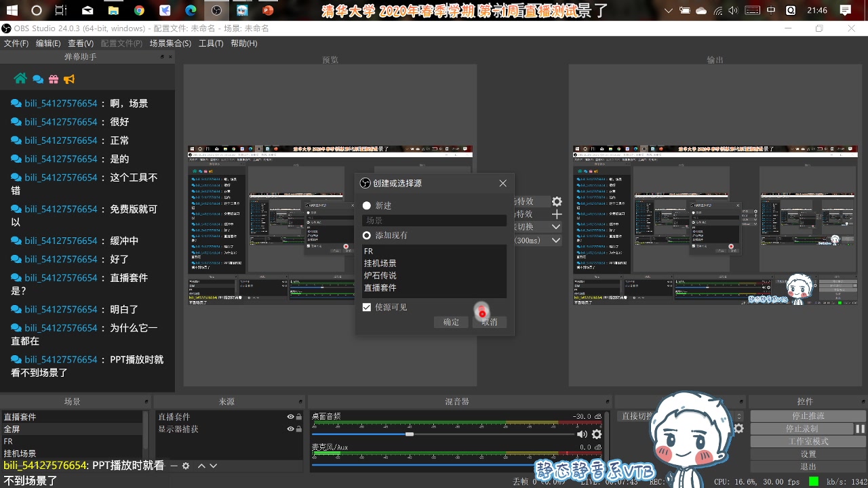
Task: Hide the 显示器捕获 source with eye icon
Action: point(290,429)
